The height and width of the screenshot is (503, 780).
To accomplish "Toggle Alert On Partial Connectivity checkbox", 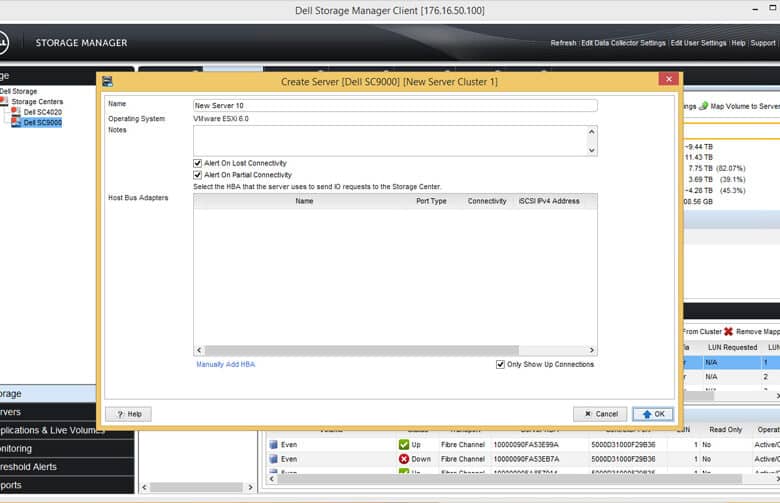I will [197, 175].
